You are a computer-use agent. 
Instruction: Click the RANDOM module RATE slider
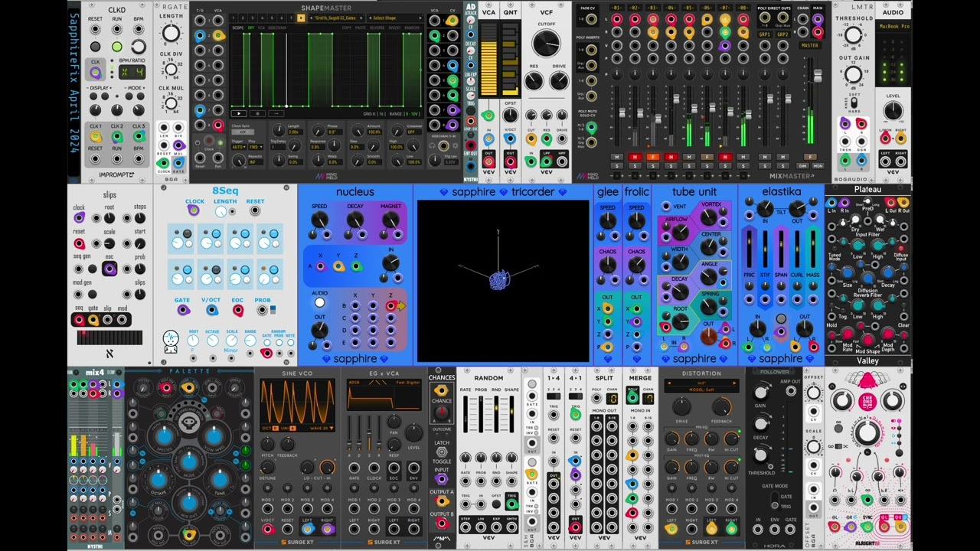click(467, 413)
